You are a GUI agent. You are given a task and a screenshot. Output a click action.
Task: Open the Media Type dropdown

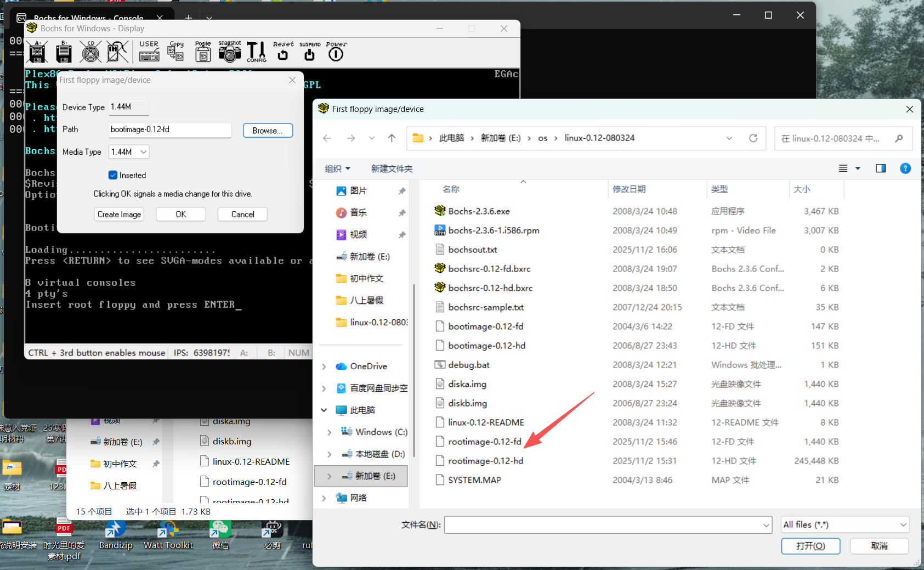click(129, 152)
